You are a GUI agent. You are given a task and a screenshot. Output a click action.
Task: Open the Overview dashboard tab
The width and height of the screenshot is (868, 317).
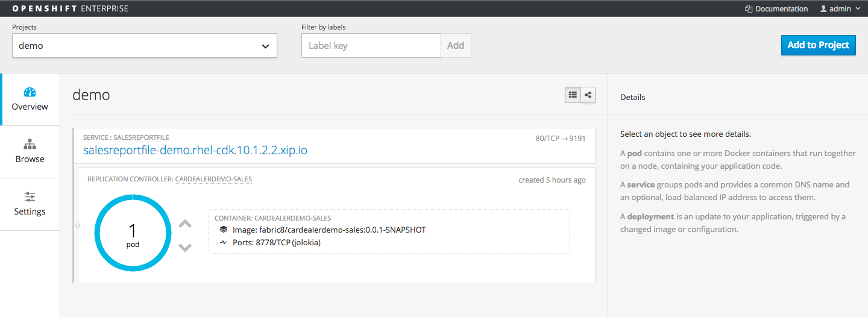click(x=30, y=99)
